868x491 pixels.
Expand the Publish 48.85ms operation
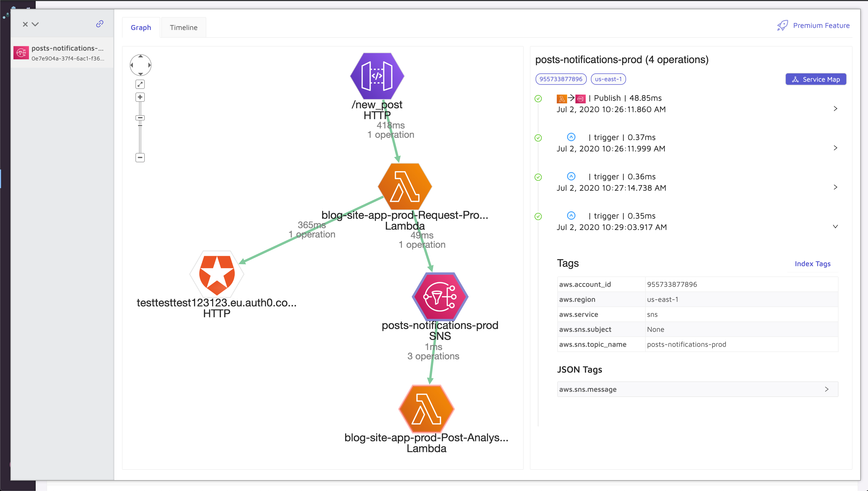[835, 109]
